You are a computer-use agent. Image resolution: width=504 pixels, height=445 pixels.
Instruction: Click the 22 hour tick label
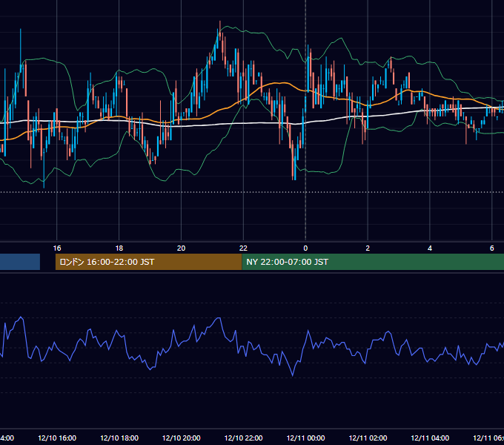coord(243,248)
